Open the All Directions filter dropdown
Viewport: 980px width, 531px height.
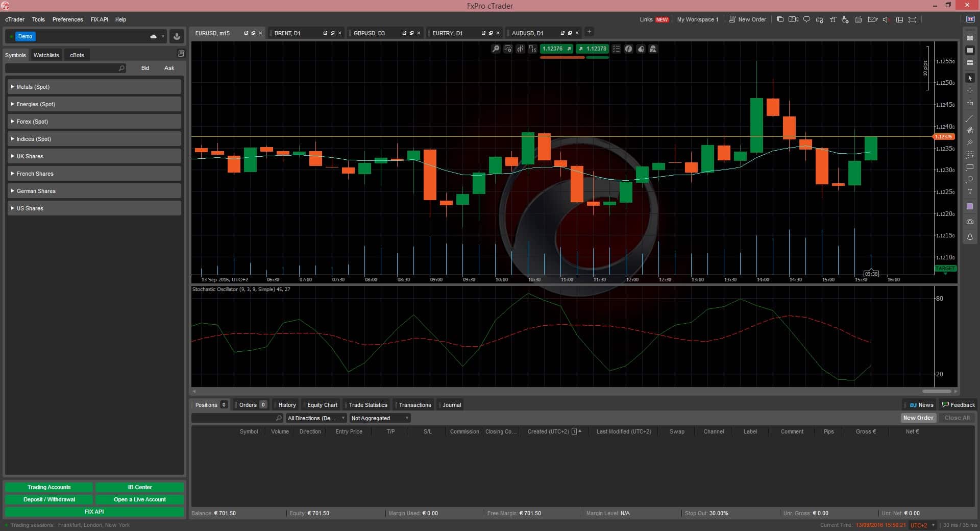point(316,418)
